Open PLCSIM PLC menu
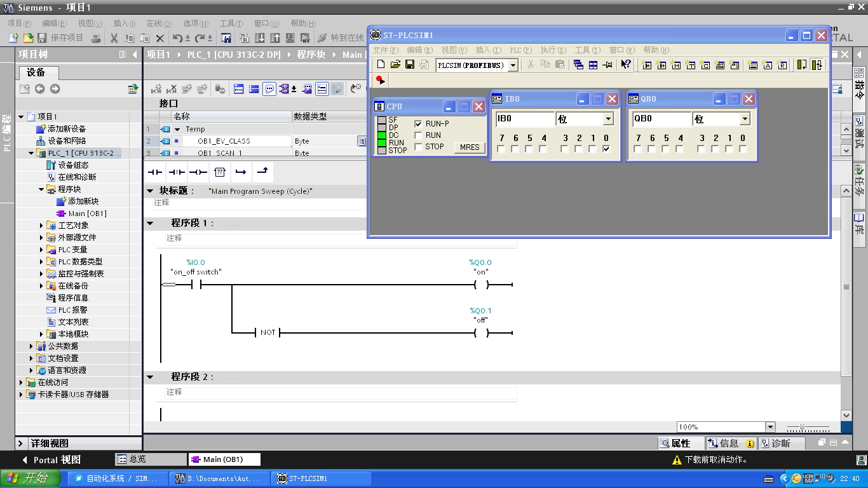The width and height of the screenshot is (868, 488). (x=520, y=50)
